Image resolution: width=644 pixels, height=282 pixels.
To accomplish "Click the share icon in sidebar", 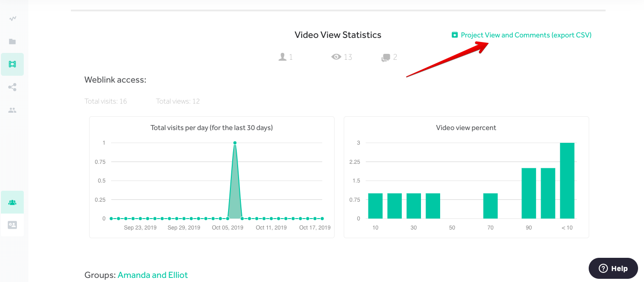I will [12, 87].
